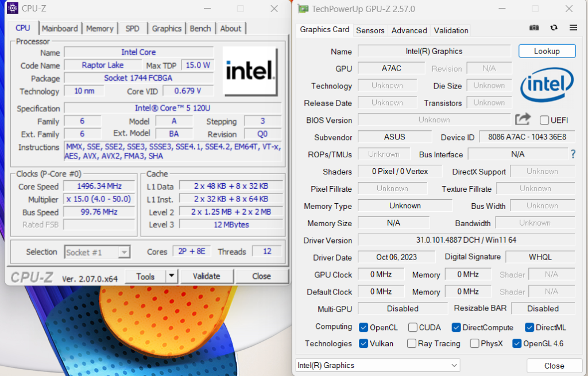Click the Intel logo in CPU-Z
This screenshot has height=376, width=588.
pos(249,71)
